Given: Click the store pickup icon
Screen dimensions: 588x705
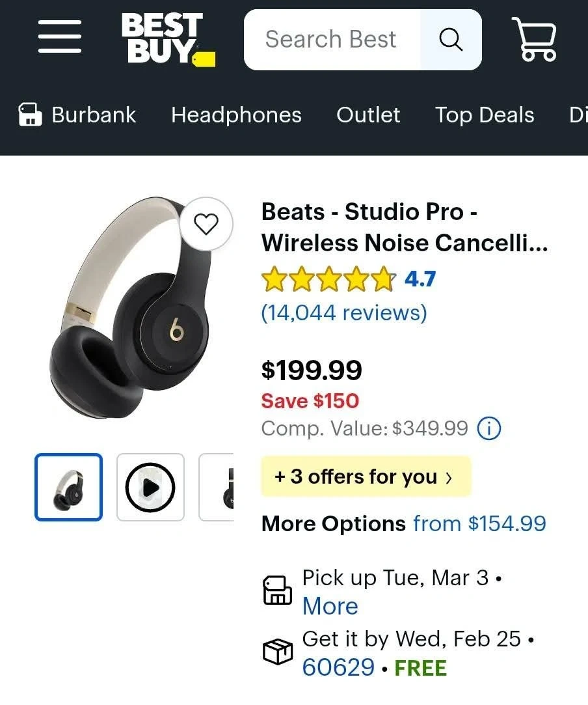Looking at the screenshot, I should click(277, 590).
